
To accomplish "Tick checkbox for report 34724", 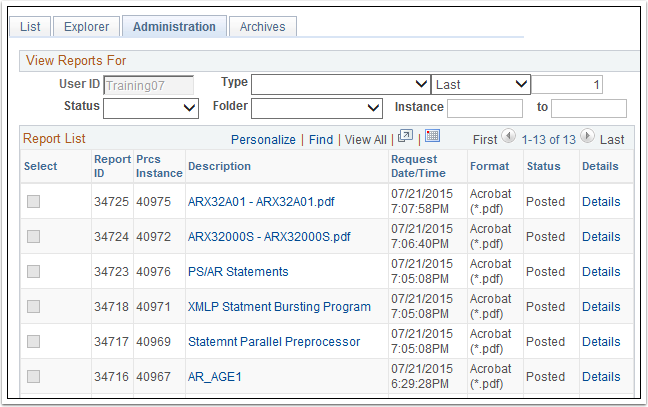I will click(33, 237).
